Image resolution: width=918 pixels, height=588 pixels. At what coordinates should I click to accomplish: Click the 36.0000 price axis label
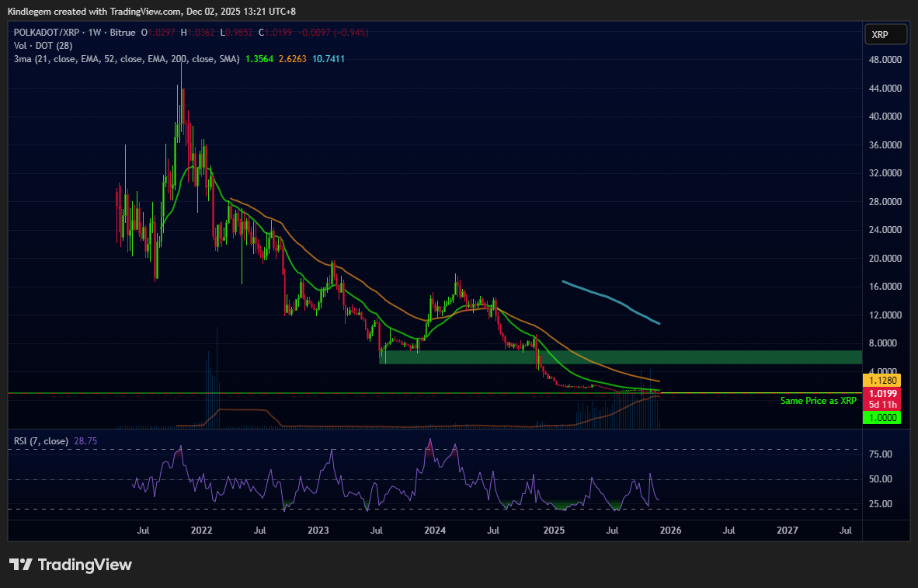click(885, 144)
